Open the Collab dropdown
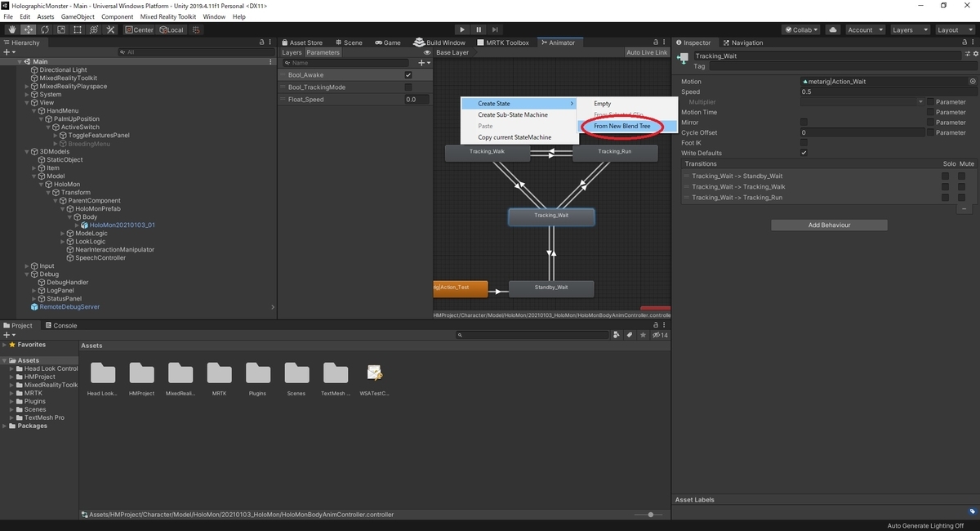Screen dimensions: 980x531 pyautogui.click(x=801, y=29)
